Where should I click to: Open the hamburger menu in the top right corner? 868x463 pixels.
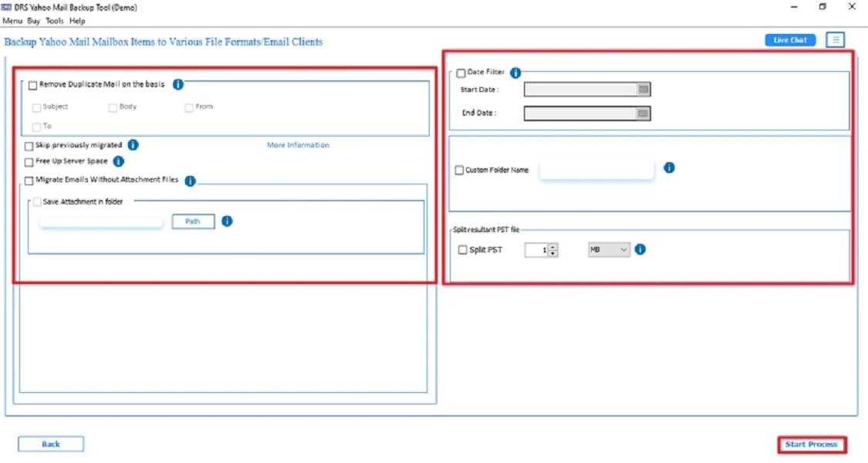point(835,39)
